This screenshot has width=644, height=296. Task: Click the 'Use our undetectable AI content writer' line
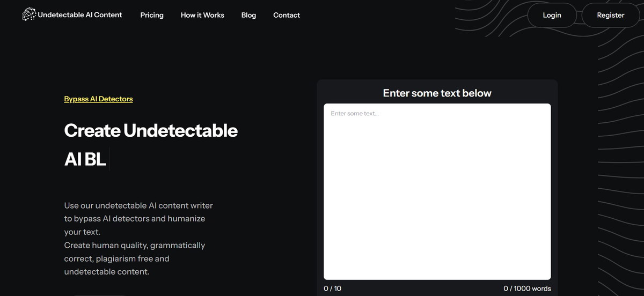pos(138,205)
